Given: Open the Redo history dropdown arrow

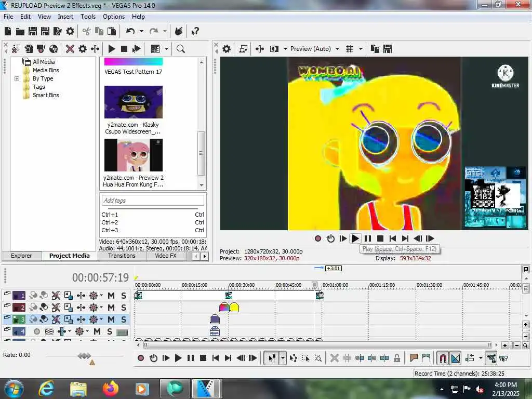Looking at the screenshot, I should point(165,31).
